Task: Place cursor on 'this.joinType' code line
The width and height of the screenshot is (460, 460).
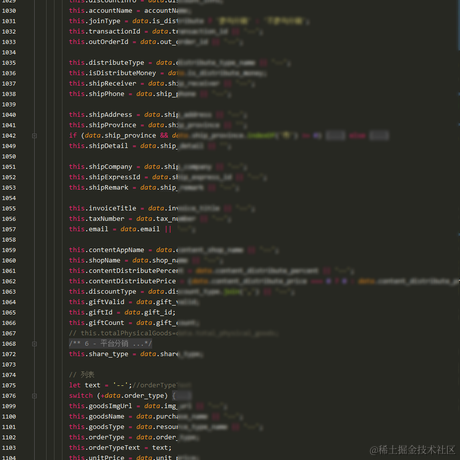Action: (x=189, y=21)
